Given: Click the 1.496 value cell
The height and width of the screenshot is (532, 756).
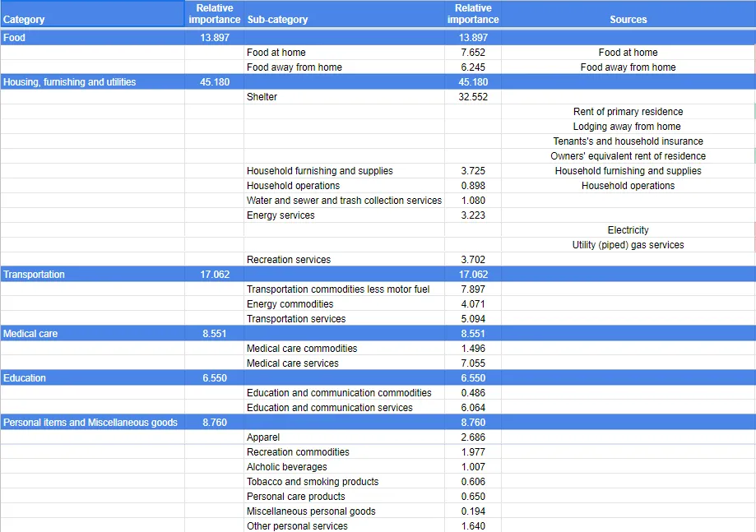Looking at the screenshot, I should [473, 349].
